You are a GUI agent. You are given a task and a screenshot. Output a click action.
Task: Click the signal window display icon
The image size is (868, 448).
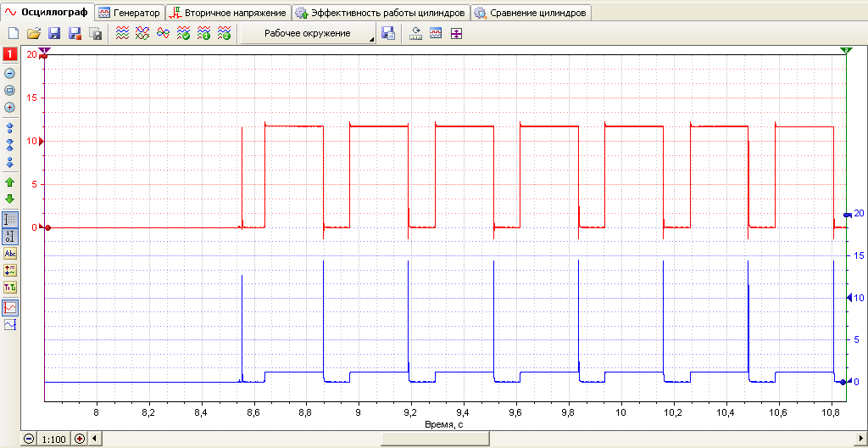(436, 33)
